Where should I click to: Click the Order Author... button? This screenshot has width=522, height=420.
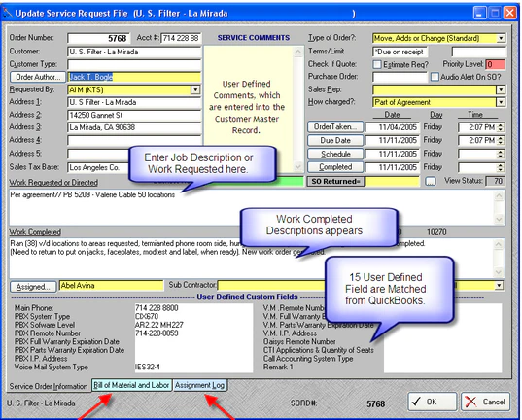(38, 77)
